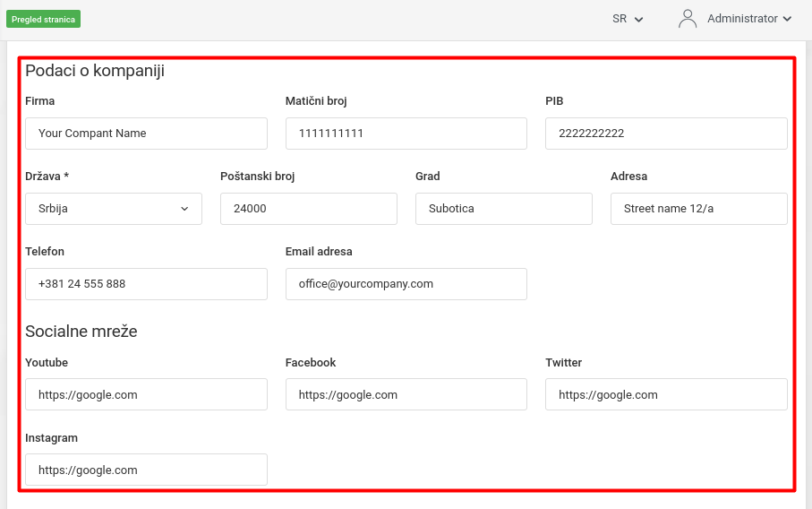
Task: Click the Država field label
Action: (x=47, y=177)
